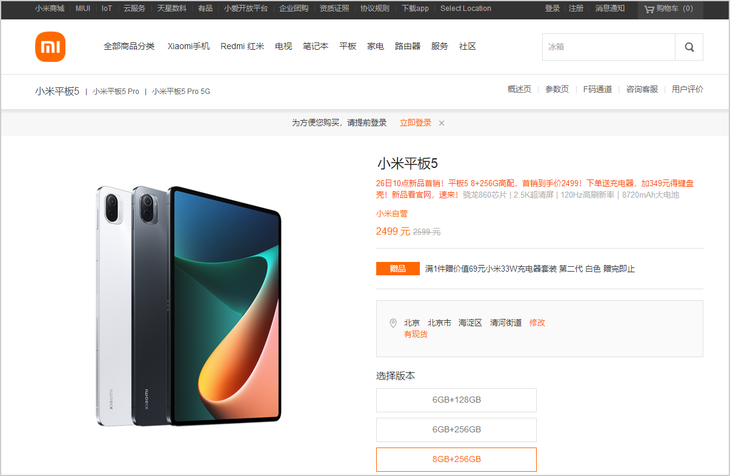Click the orange Xiaomi MI logo
This screenshot has width=730, height=476.
click(x=50, y=47)
